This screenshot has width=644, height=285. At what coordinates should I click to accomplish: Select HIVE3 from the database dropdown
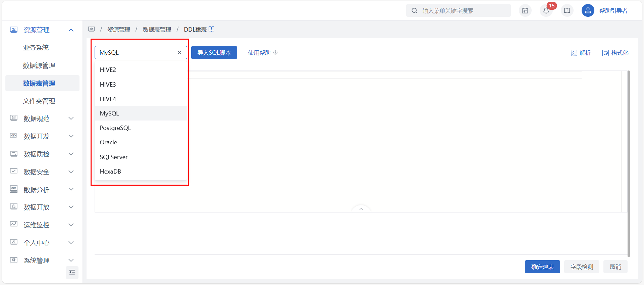coord(141,84)
